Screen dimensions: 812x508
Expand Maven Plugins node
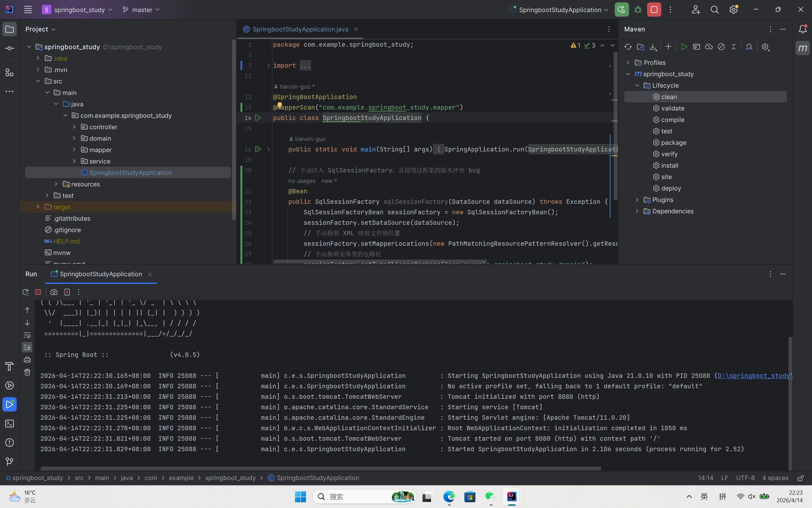(x=637, y=200)
